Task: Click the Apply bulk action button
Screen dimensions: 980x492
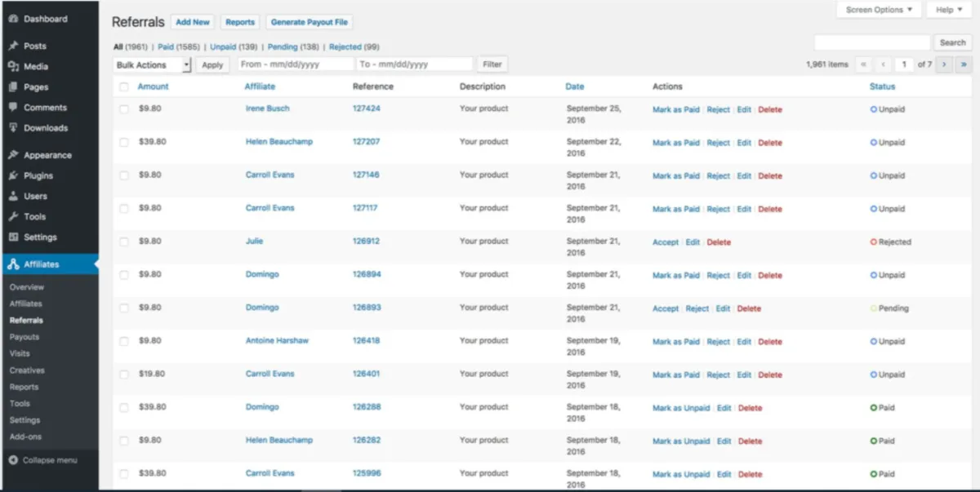Action: coord(212,65)
